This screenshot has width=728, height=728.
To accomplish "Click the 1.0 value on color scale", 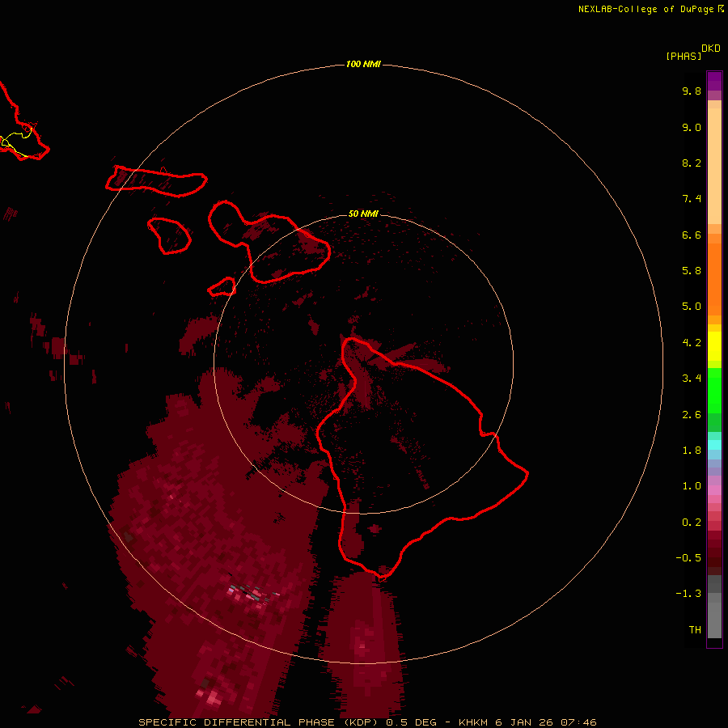I will (692, 486).
